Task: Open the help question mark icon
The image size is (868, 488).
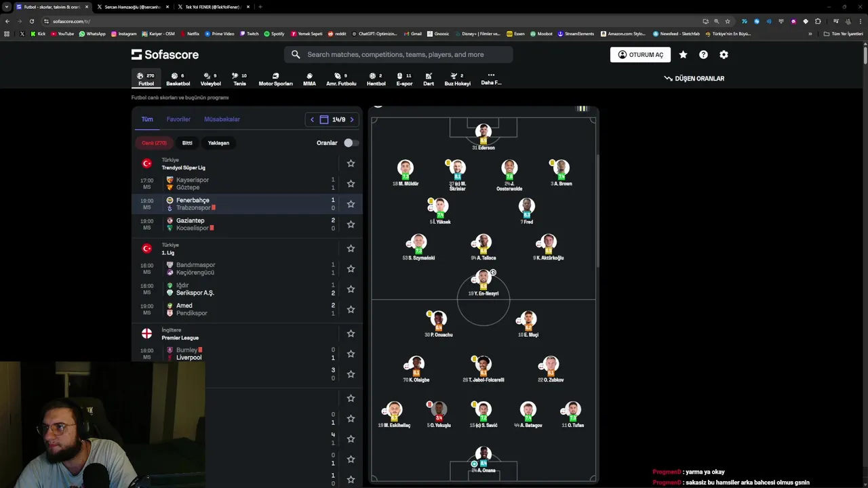Action: [703, 55]
